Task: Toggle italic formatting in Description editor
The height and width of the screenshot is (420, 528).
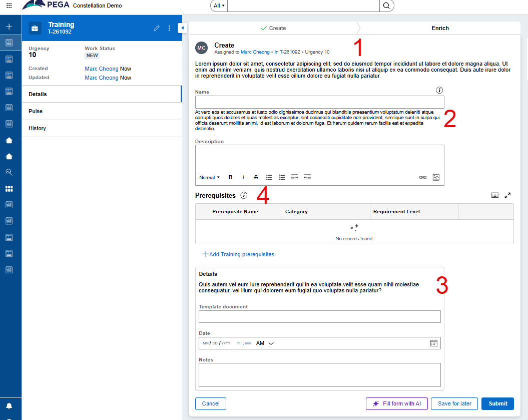Action: 244,177
